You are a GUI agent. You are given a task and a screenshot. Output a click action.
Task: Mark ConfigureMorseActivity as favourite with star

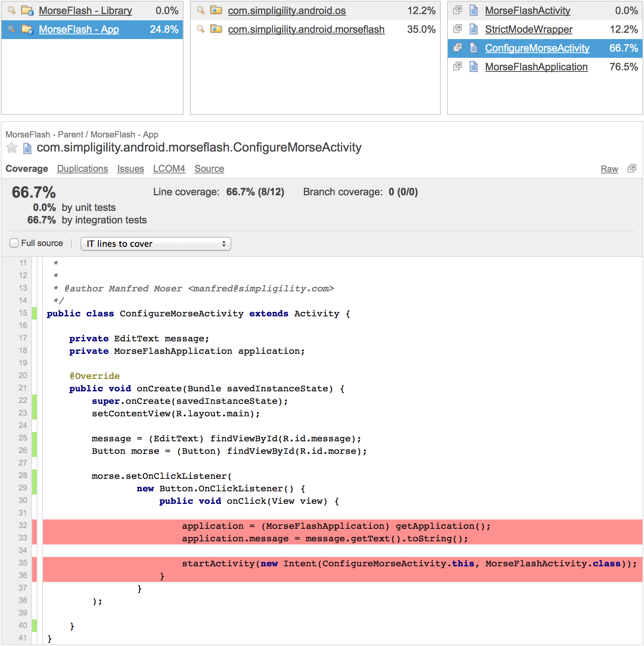point(12,148)
